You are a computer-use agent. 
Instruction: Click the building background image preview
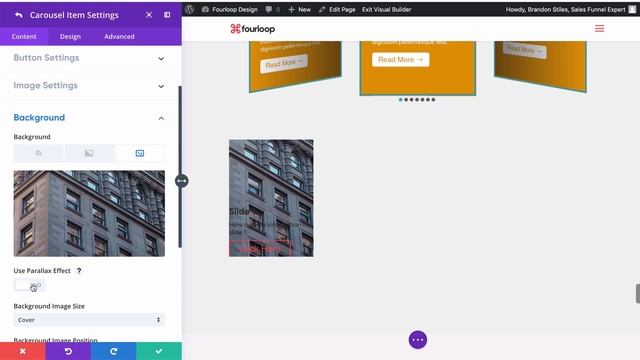pyautogui.click(x=89, y=213)
